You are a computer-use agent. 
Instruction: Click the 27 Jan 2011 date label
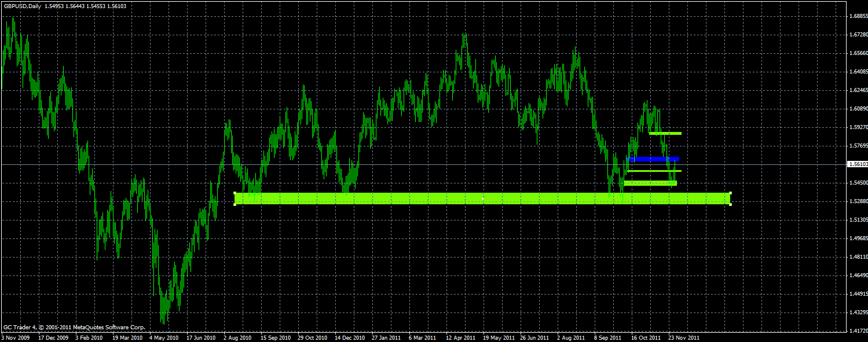[386, 337]
